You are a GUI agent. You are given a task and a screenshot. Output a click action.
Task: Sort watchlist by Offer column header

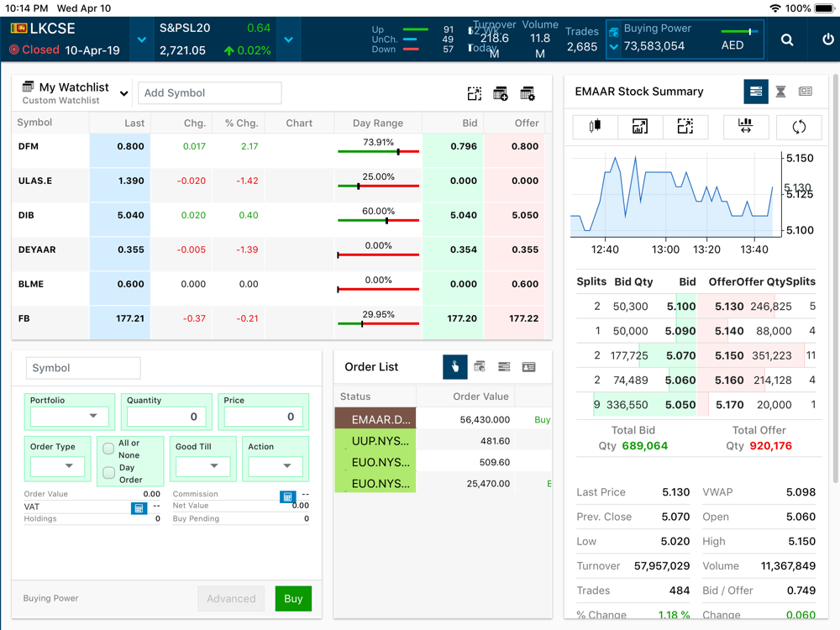527,123
